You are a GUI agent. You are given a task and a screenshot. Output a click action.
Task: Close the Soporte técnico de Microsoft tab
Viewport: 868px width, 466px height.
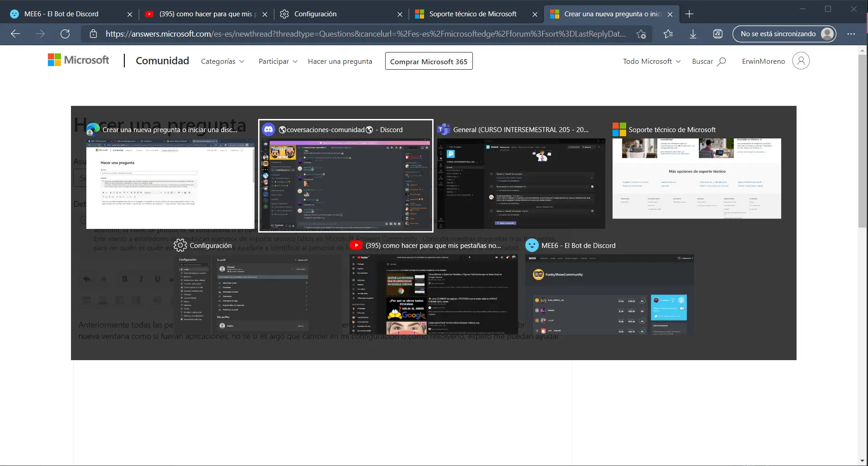click(535, 14)
